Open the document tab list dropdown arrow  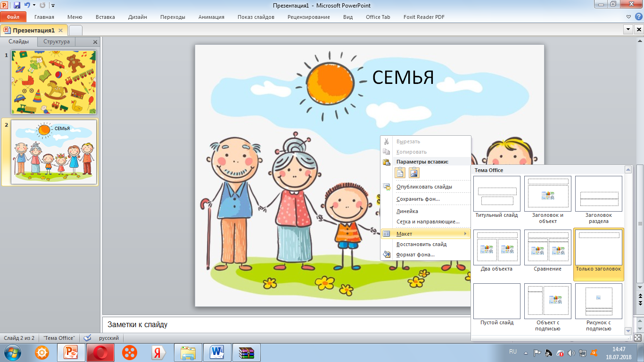click(628, 30)
